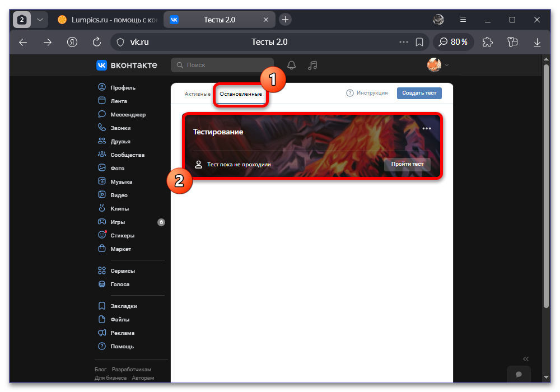Image resolution: width=560 pixels, height=392 pixels.
Task: Open the Голоса votes section
Action: [114, 284]
